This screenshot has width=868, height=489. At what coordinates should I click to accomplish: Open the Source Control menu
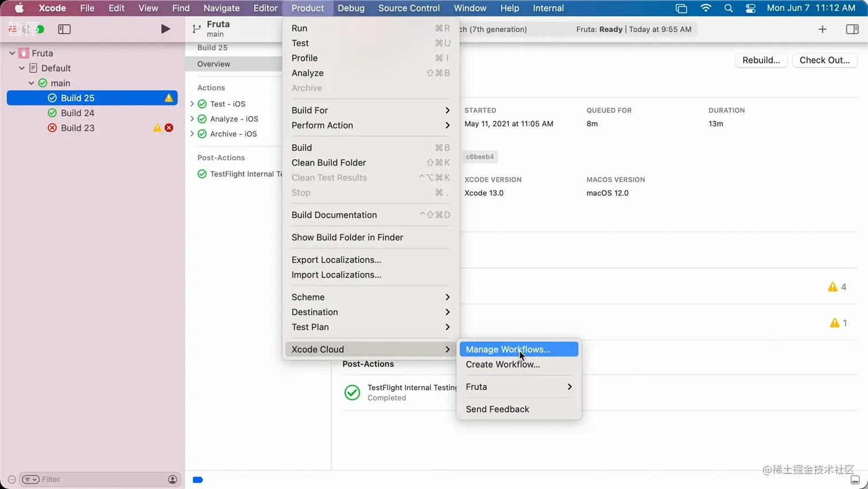pyautogui.click(x=409, y=8)
